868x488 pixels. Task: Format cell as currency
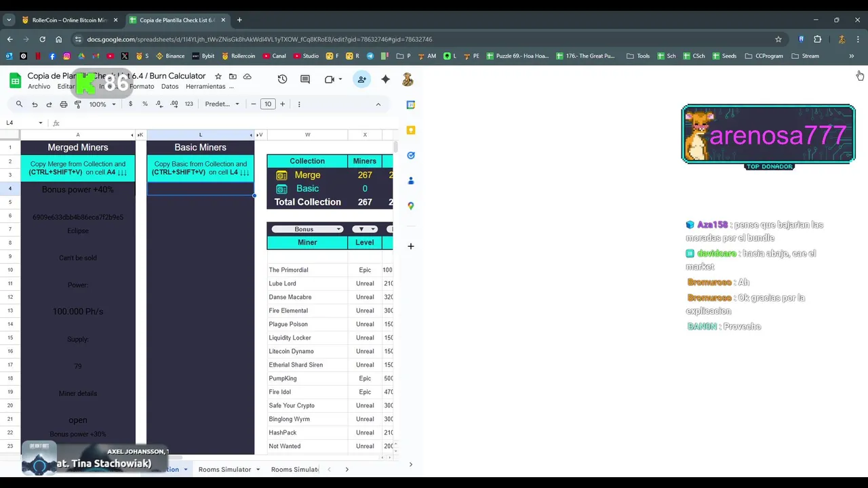pos(130,104)
